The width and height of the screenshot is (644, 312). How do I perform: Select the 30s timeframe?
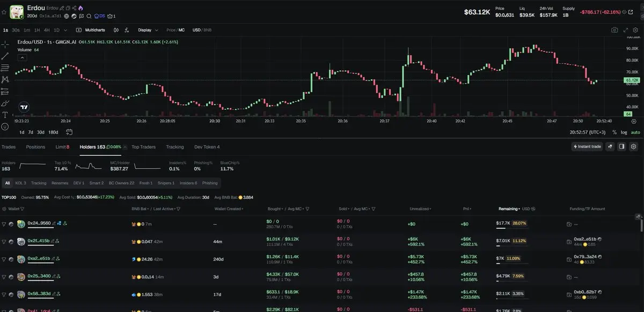click(x=16, y=30)
